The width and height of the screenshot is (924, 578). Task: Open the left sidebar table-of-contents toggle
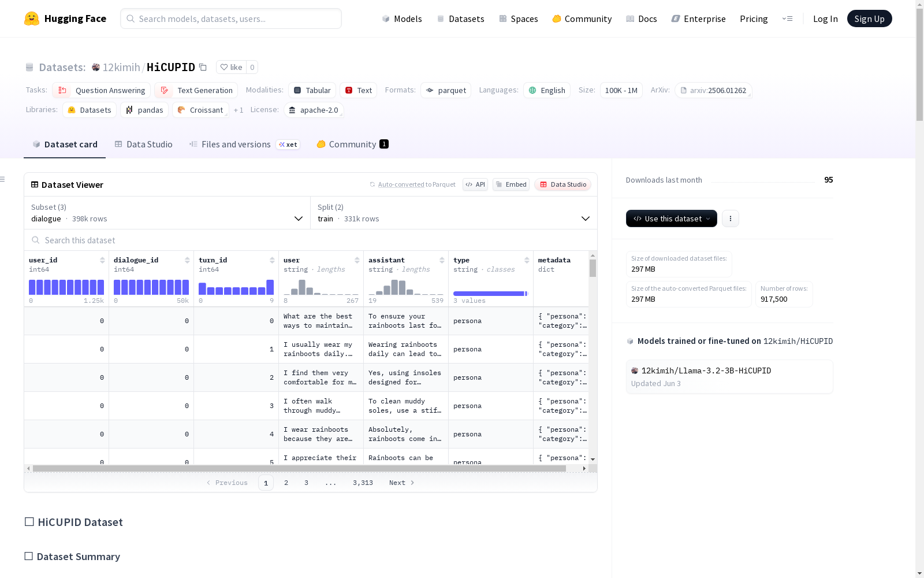click(3, 179)
